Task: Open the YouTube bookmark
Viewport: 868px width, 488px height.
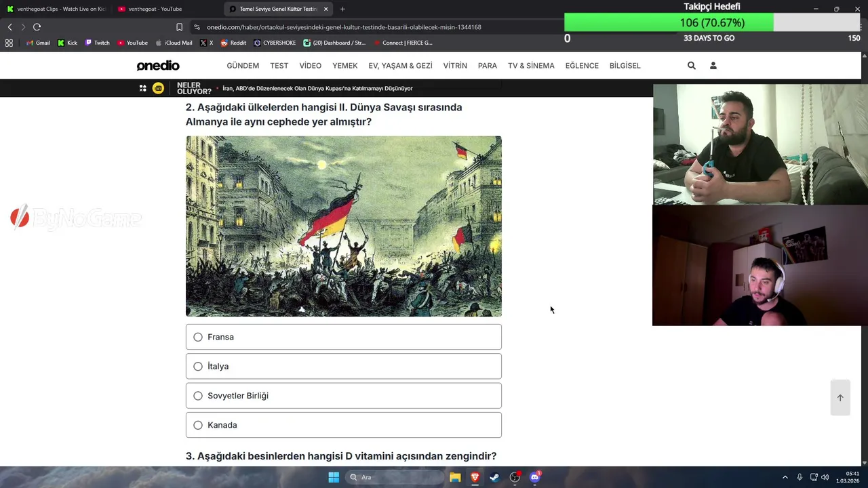Action: click(132, 43)
